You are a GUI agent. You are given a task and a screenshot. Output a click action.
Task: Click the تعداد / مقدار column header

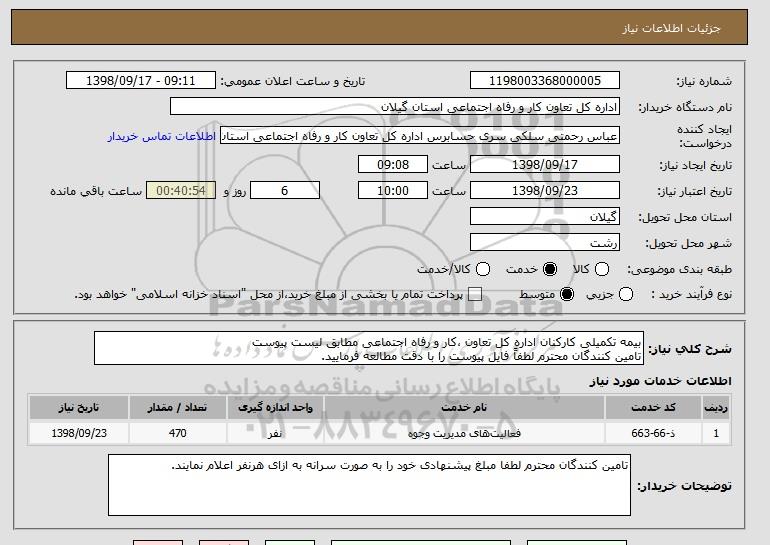[177, 408]
